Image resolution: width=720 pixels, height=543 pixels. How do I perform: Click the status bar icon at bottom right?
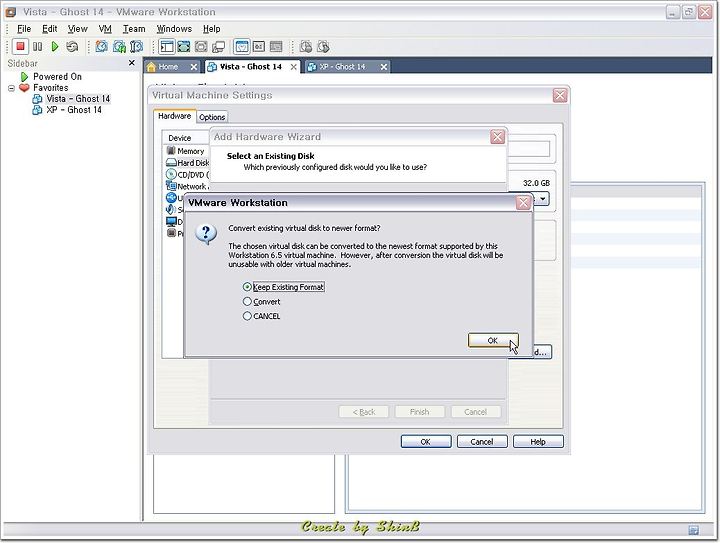tap(694, 531)
